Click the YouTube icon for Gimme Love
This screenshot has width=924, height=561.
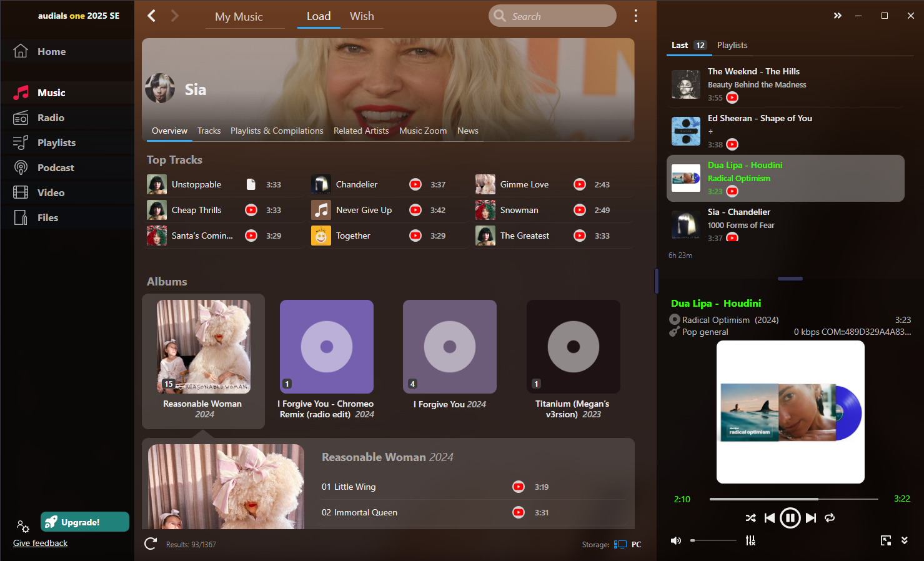click(580, 184)
